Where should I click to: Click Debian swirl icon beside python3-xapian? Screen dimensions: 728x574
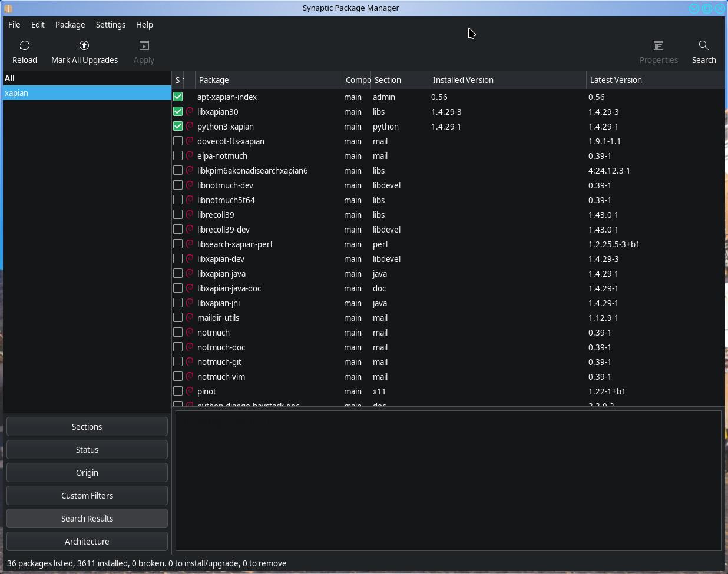(190, 127)
